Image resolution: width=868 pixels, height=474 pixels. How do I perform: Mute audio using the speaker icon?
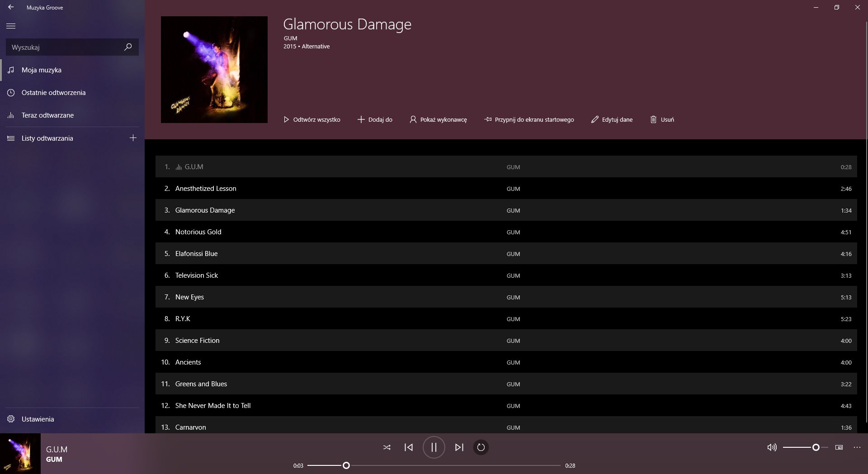(x=772, y=447)
